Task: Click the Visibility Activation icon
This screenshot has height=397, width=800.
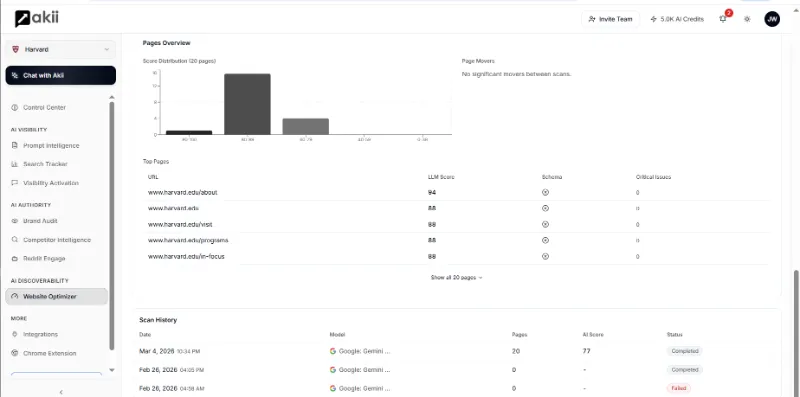Action: (x=14, y=183)
